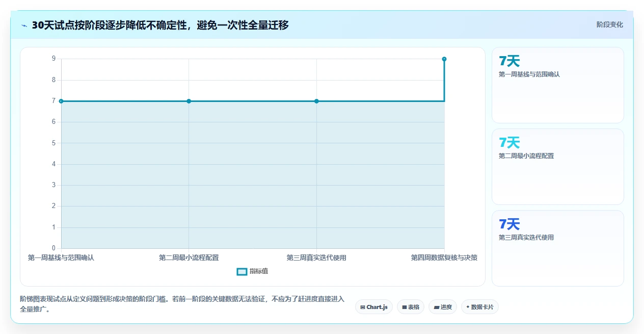Viewport: 644px width, 334px height.
Task: Toggle the 指标值 legend color box
Action: pos(242,272)
